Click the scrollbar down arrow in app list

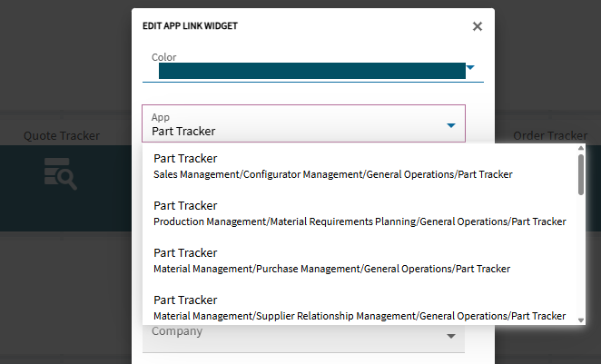581,318
